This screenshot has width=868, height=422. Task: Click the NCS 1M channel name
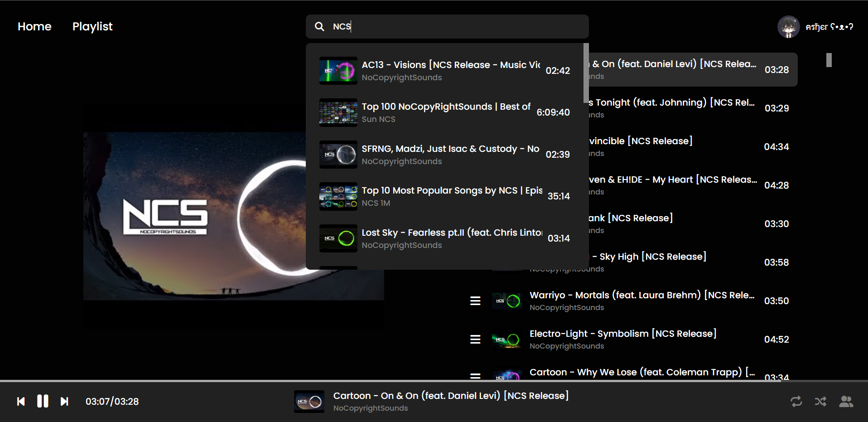[x=376, y=203]
